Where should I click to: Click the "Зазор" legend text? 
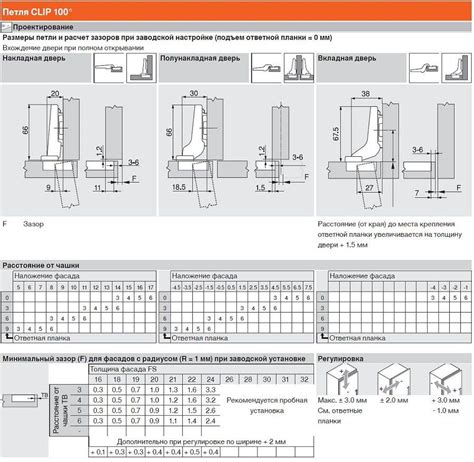[33, 224]
